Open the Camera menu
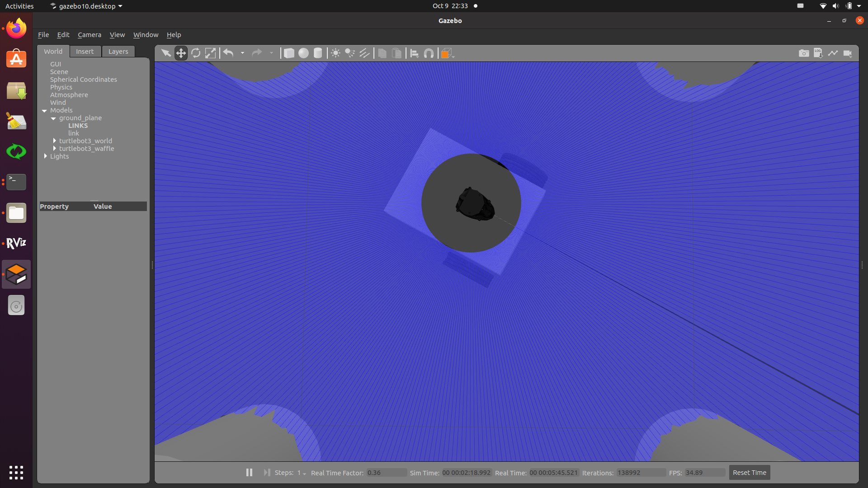868x488 pixels. (x=89, y=35)
